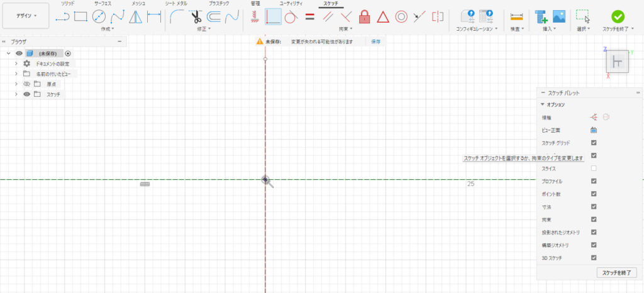
Task: Open the 作成 dropdown menu
Action: [108, 29]
